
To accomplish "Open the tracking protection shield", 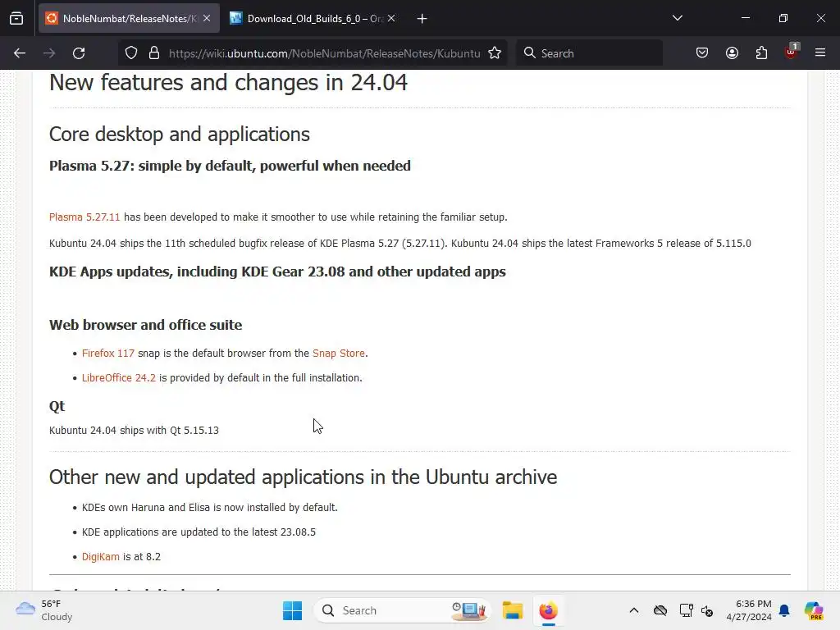I will 131,53.
